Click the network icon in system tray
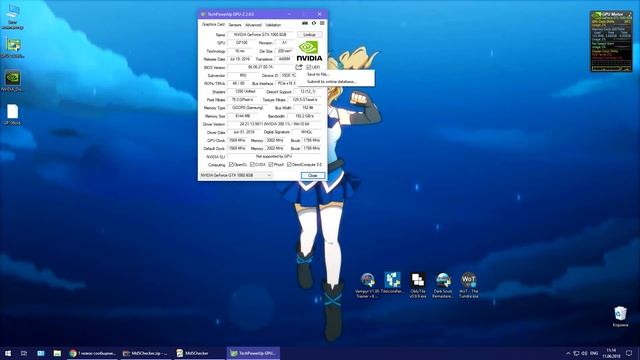 point(576,353)
